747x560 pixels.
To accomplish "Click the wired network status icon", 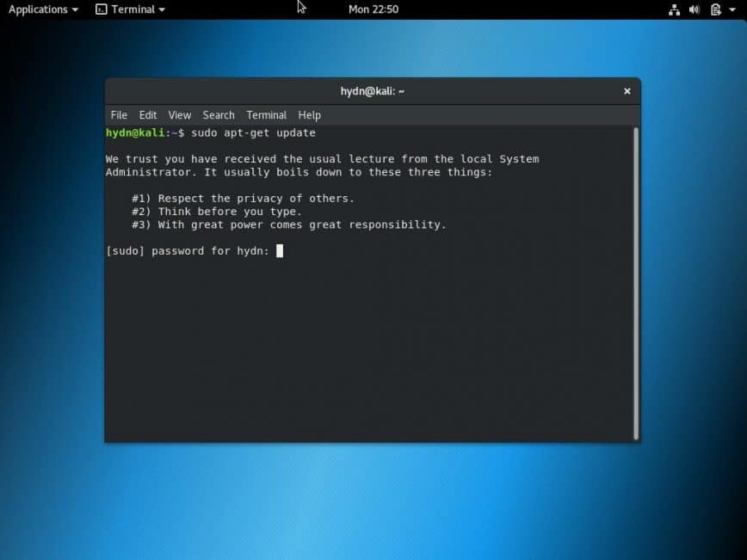I will 674,9.
